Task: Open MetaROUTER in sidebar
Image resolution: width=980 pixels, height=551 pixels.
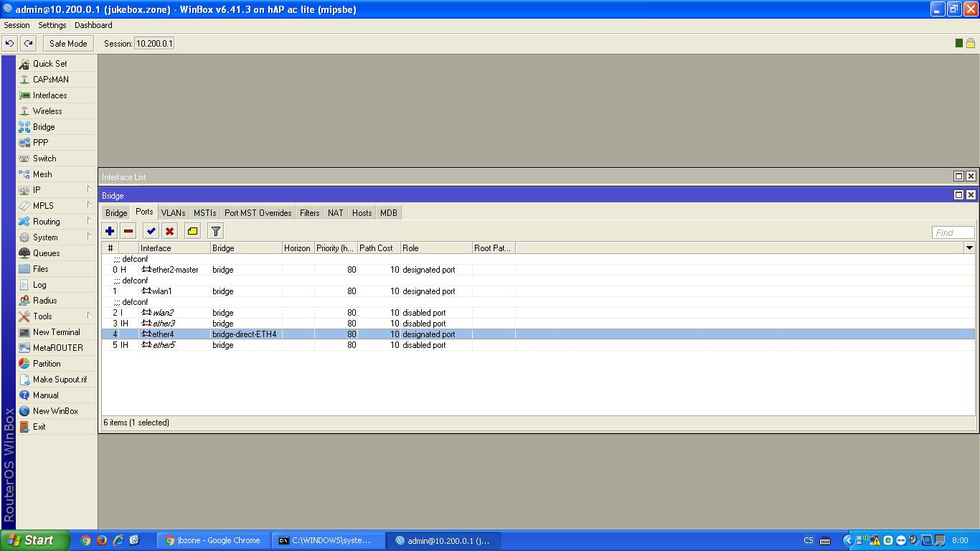Action: click(x=57, y=348)
